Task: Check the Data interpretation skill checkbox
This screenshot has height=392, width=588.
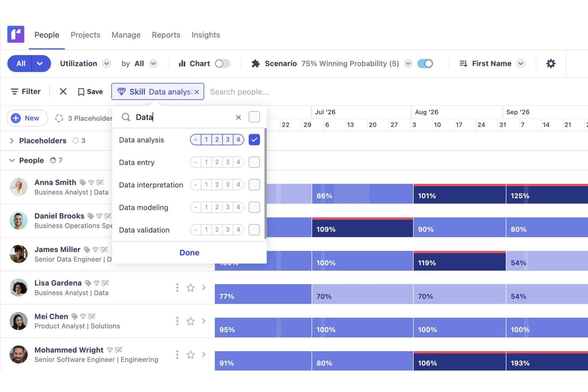Action: 254,185
